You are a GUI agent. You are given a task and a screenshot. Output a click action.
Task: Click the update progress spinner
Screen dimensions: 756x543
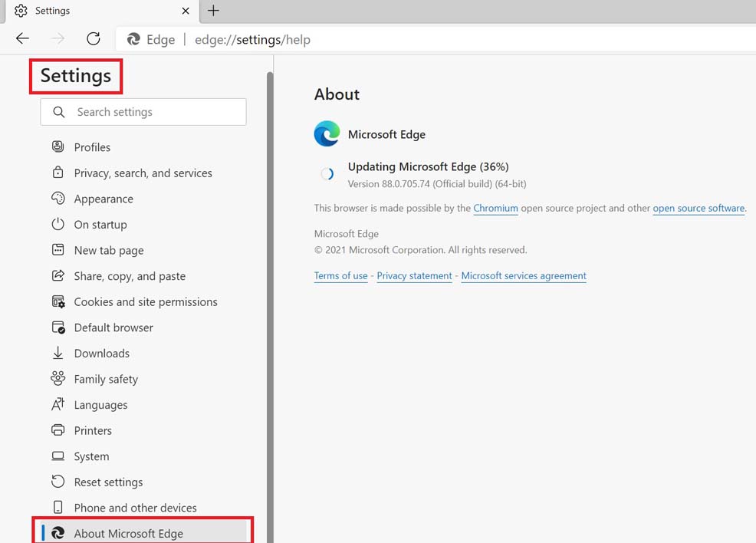[x=327, y=175]
